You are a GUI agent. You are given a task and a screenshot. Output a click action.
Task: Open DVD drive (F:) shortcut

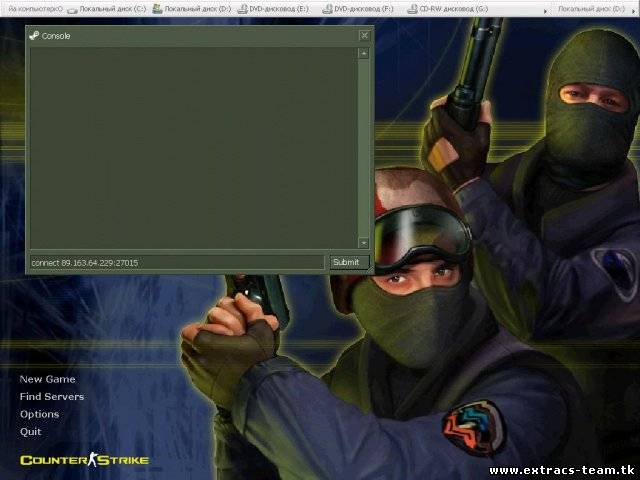[358, 9]
